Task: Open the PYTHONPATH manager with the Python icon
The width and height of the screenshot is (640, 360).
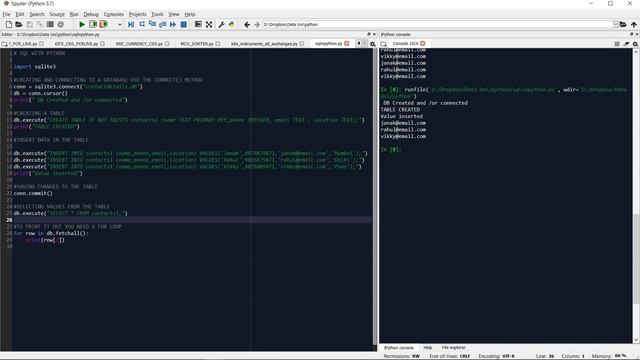Action: pyautogui.click(x=232, y=24)
